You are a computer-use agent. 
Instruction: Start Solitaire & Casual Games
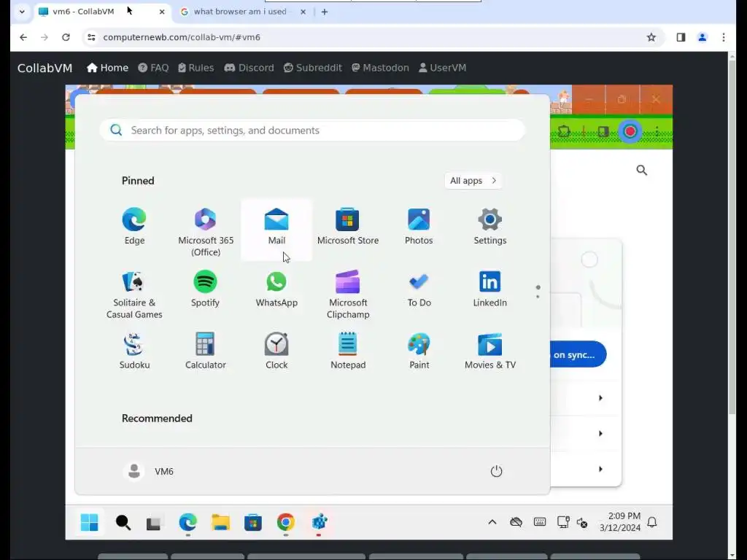[134, 295]
